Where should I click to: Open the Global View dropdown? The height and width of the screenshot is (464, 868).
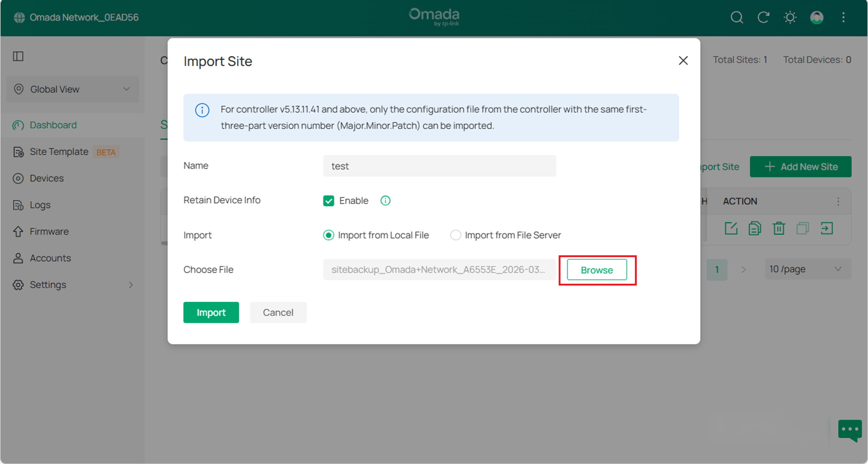pos(72,89)
